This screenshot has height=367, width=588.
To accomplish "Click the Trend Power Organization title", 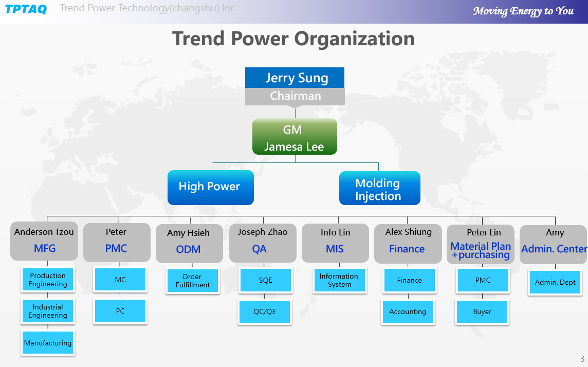I will [x=293, y=39].
